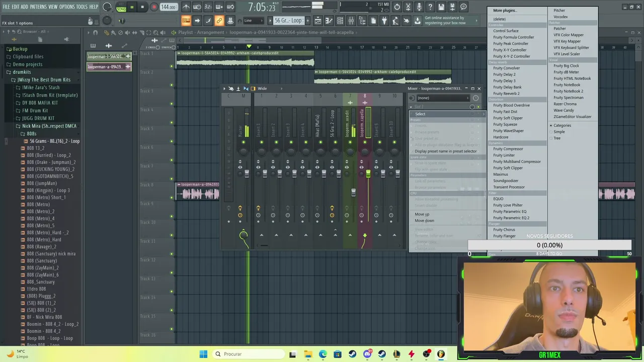Open the TOOLS menu

click(82, 7)
